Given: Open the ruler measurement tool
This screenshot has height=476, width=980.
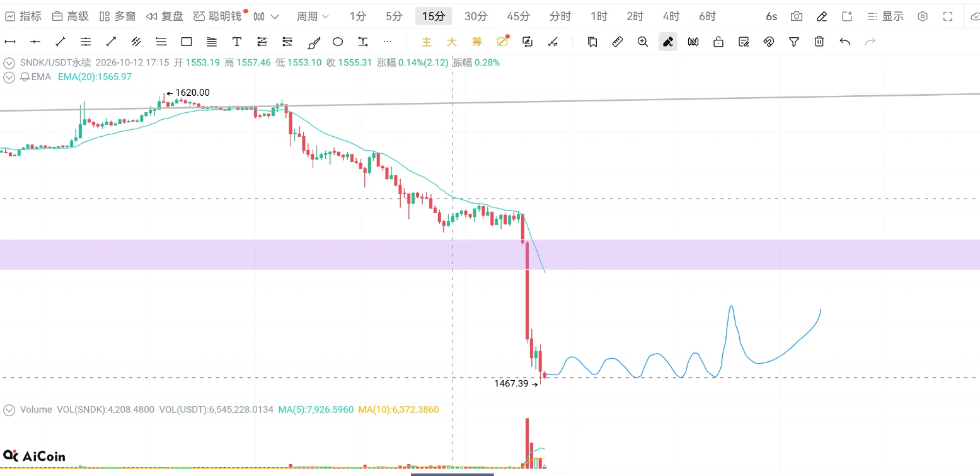Looking at the screenshot, I should click(618, 42).
